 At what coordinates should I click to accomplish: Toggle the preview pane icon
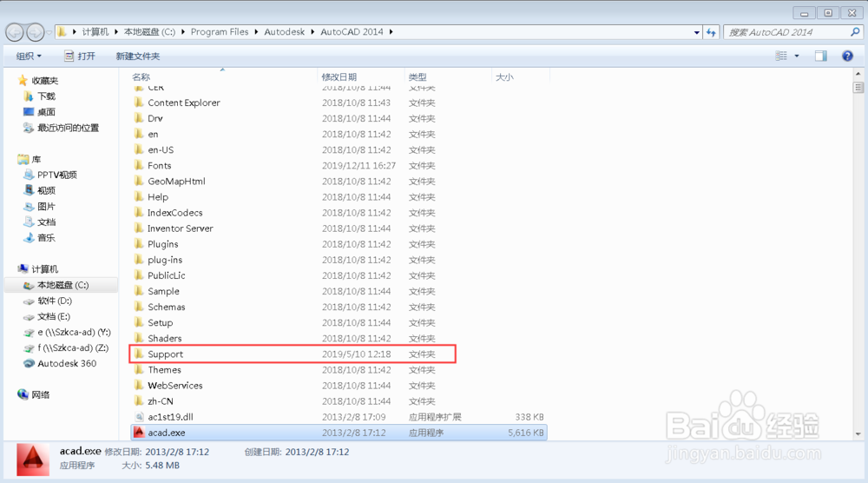pos(821,56)
